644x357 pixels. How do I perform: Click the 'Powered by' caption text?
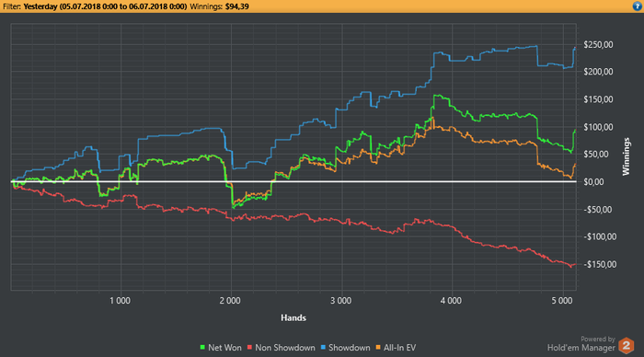point(598,339)
